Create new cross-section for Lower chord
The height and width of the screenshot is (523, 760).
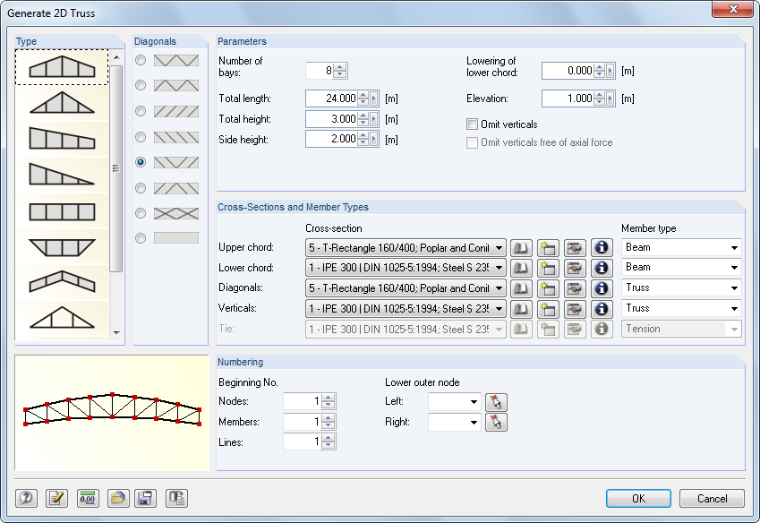pyautogui.click(x=548, y=268)
